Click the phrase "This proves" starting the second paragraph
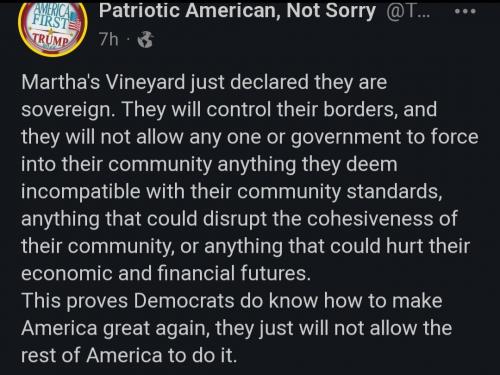The width and height of the screenshot is (500, 375). [x=75, y=301]
